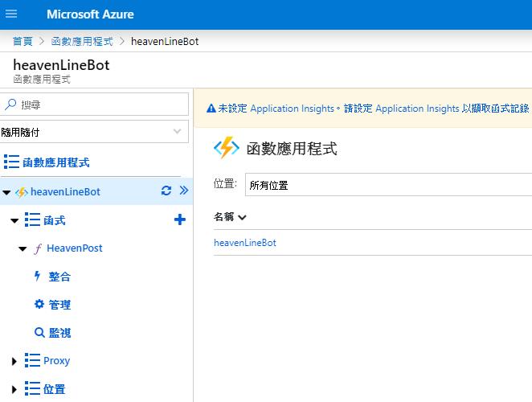Image resolution: width=532 pixels, height=402 pixels.
Task: Click the Microsoft Azure title
Action: [90, 14]
